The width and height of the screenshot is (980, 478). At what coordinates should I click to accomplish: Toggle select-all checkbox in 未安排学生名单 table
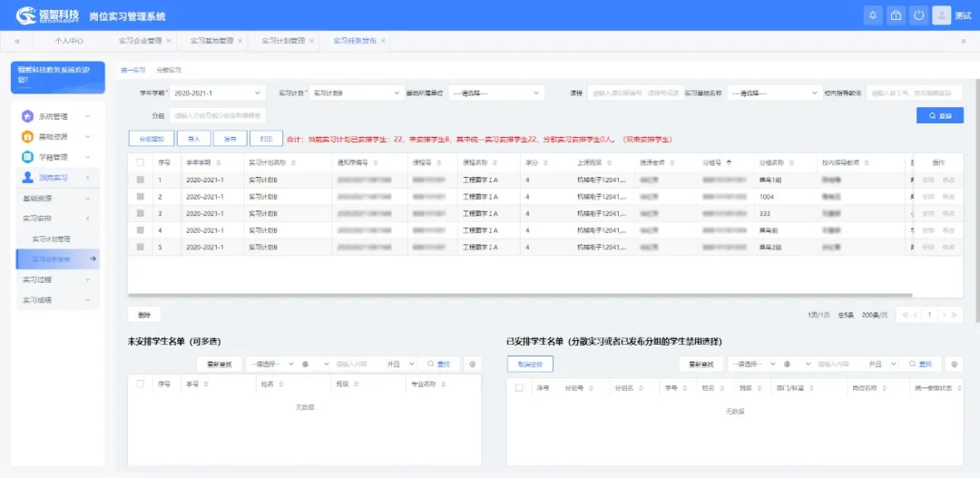[140, 385]
